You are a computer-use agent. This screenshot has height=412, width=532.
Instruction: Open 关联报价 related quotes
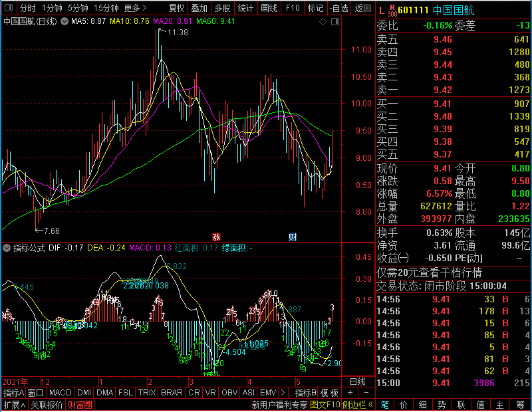(47, 405)
